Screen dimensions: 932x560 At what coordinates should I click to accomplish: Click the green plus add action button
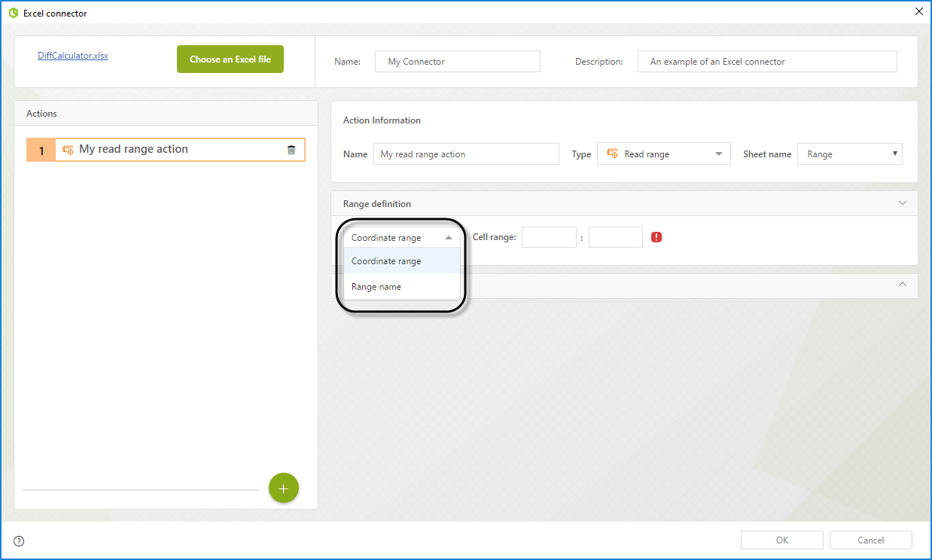point(284,488)
